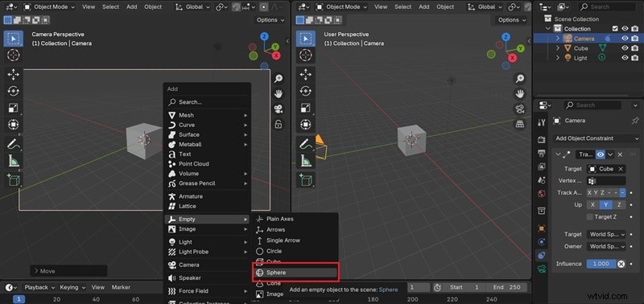The image size is (644, 304).
Task: Open the Render properties tab icon
Action: point(542,139)
